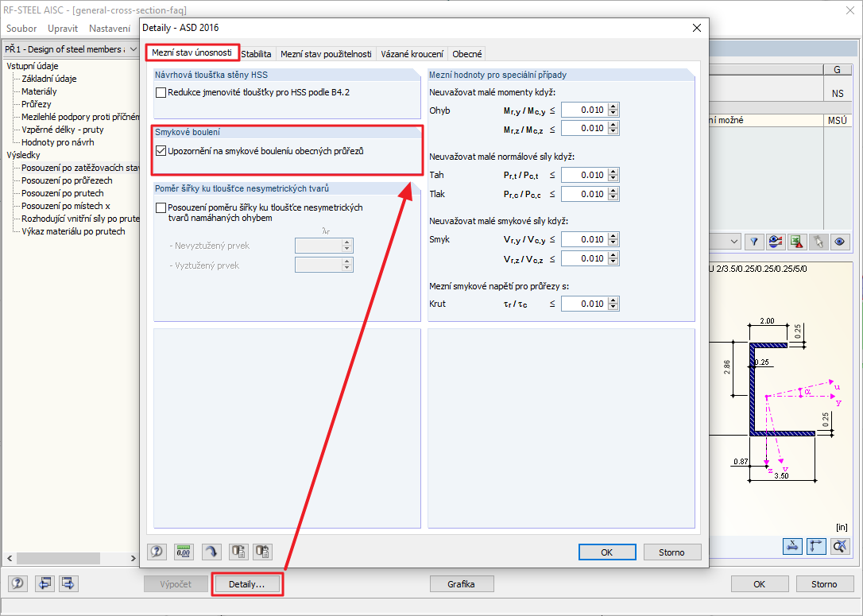863x616 pixels.
Task: Switch to Mezní stav použitelnosti tab
Action: 326,54
